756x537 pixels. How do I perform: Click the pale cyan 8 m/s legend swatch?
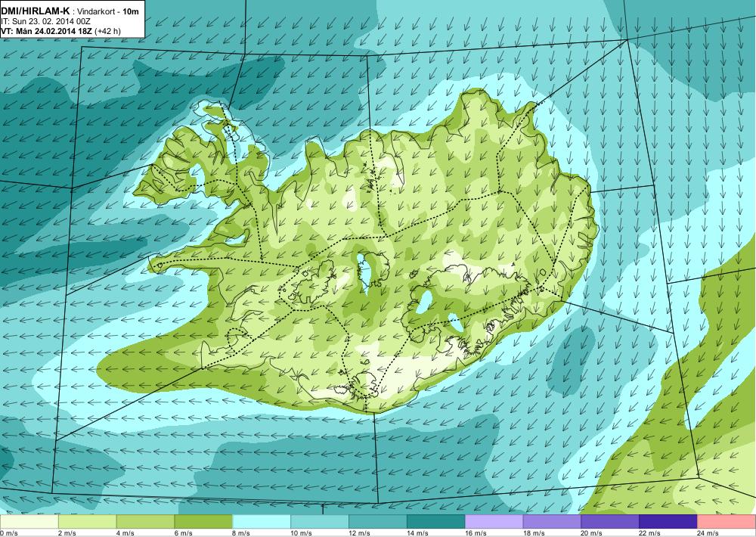click(262, 522)
